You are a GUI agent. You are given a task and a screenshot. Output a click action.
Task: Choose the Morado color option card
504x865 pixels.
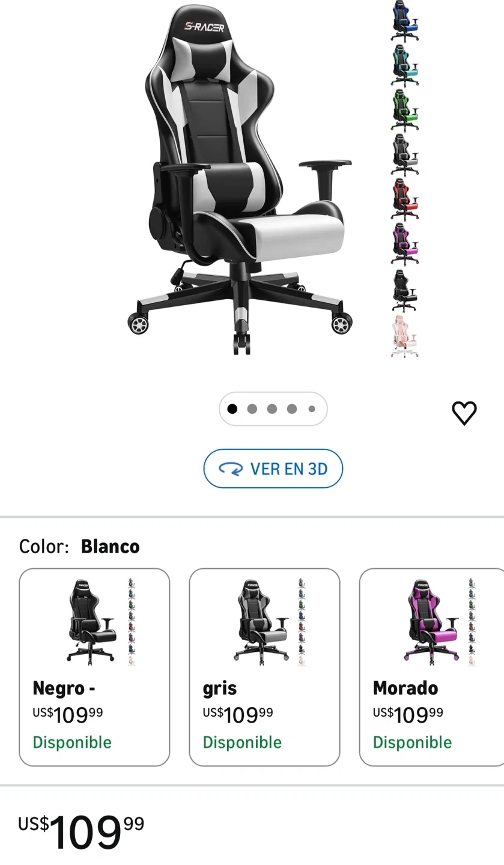[x=432, y=667]
